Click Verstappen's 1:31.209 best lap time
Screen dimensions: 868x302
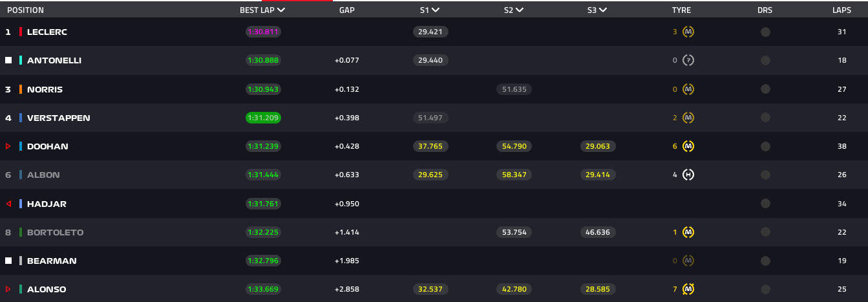click(x=263, y=118)
